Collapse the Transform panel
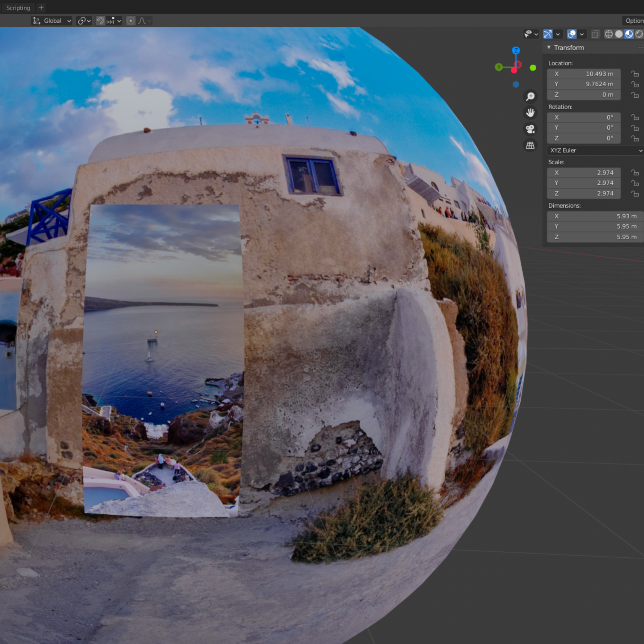The height and width of the screenshot is (644, 644). [x=549, y=47]
